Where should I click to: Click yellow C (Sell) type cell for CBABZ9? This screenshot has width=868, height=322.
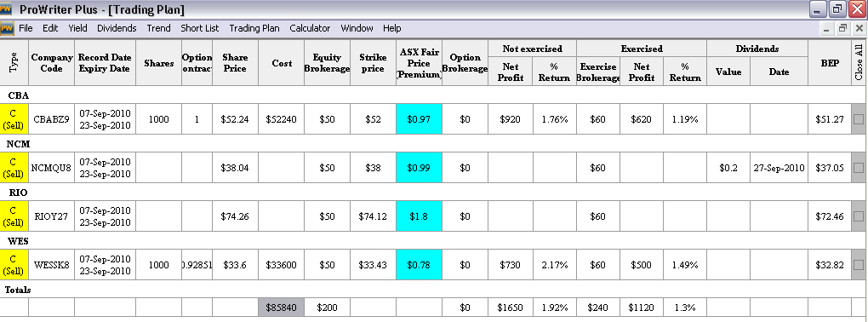coord(14,119)
